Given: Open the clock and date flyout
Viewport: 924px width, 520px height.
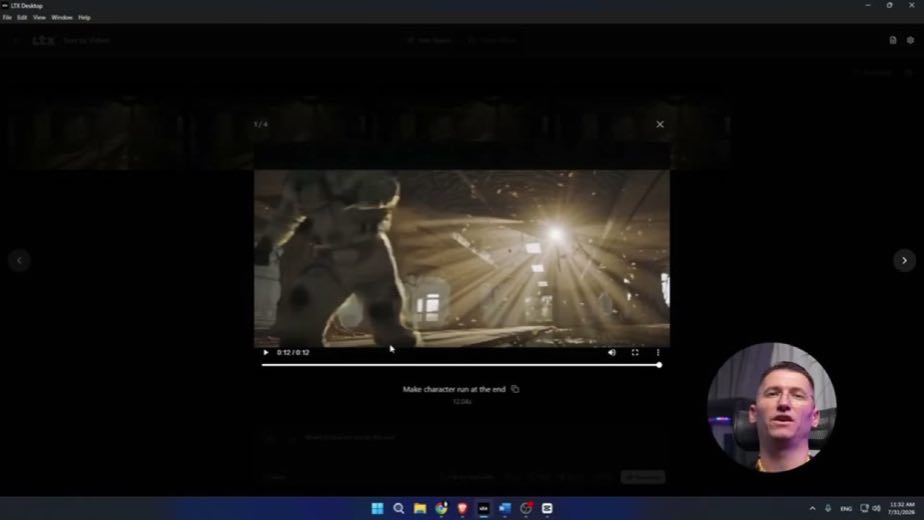Looking at the screenshot, I should click(x=902, y=508).
